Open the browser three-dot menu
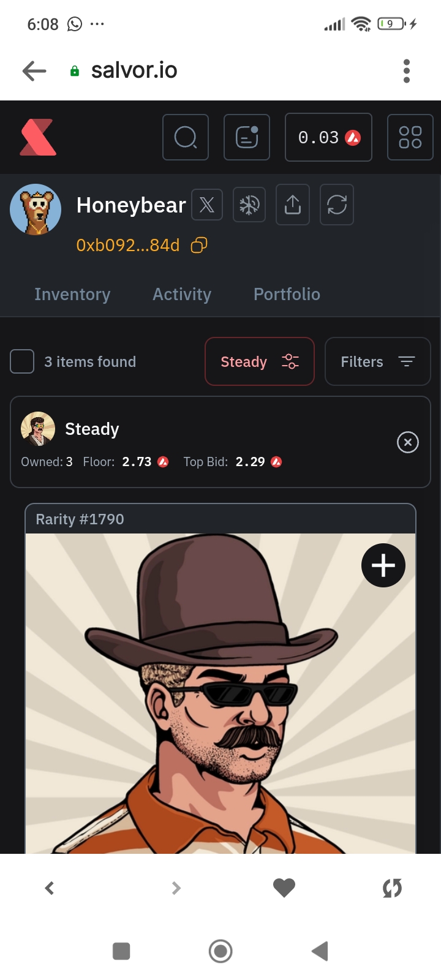The width and height of the screenshot is (441, 980). pos(406,71)
